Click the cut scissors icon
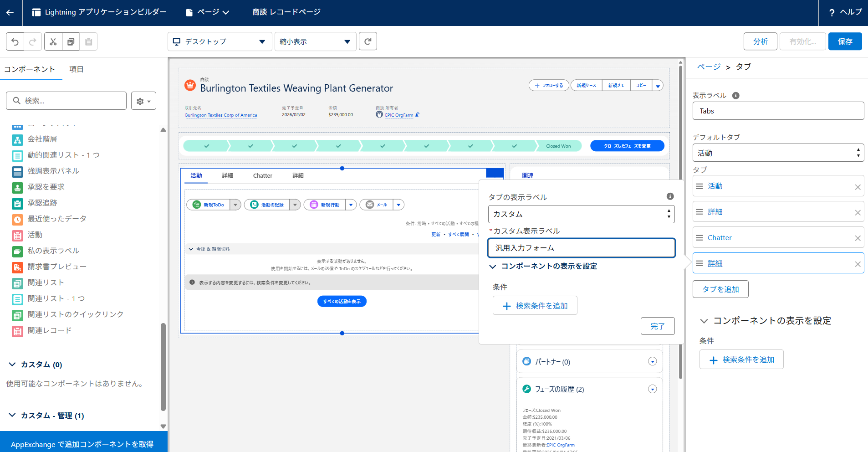 pyautogui.click(x=53, y=42)
